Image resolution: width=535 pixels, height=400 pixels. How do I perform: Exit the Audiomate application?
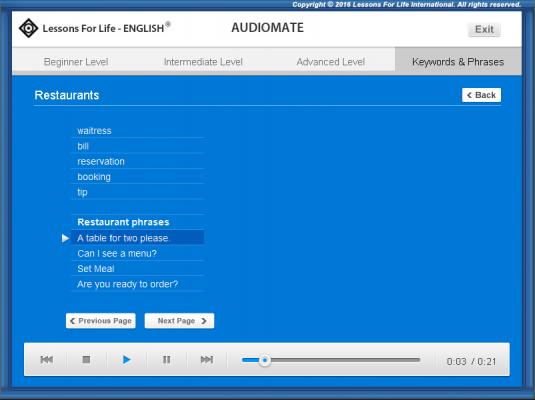pos(484,29)
